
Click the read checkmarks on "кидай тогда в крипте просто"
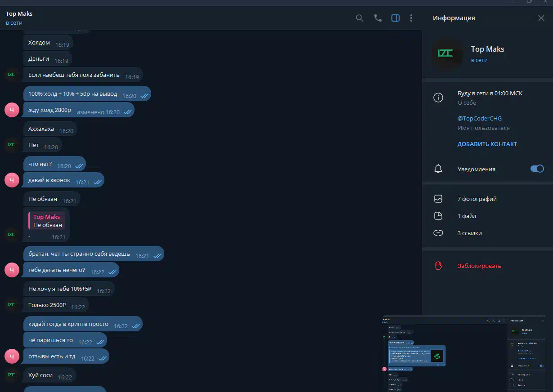click(x=136, y=326)
